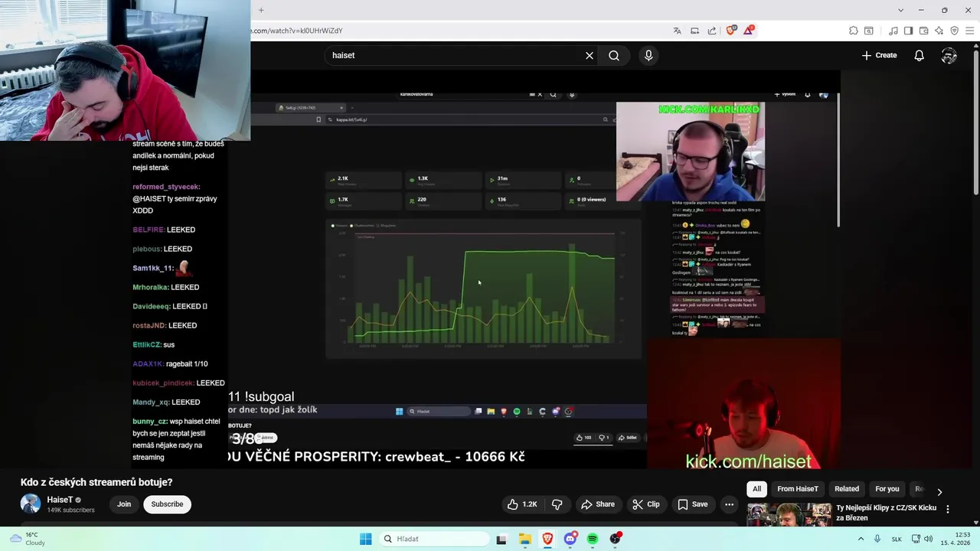Open the Brave Rewards triangle icon

click(749, 31)
